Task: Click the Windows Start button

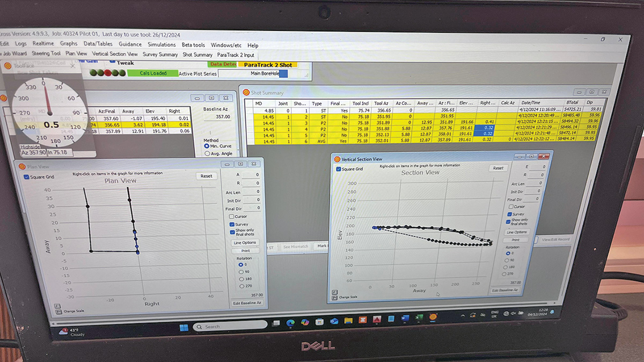Action: [x=182, y=327]
